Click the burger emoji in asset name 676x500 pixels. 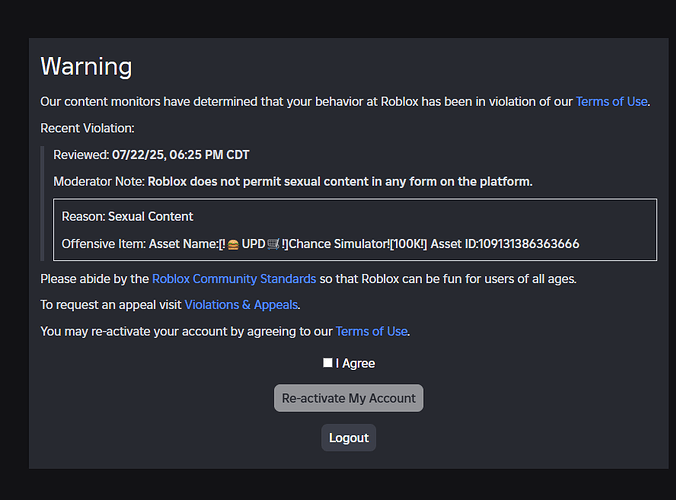[233, 244]
